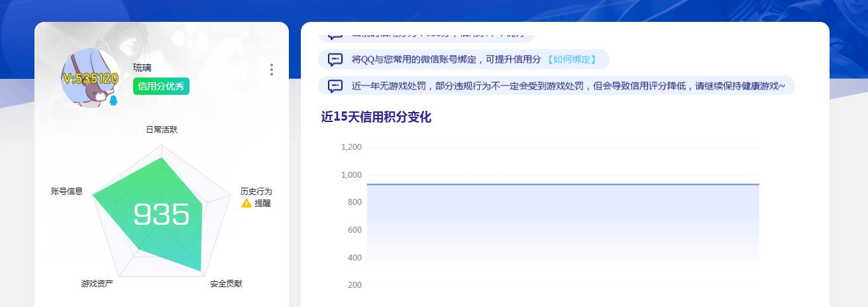Select the 历史行为 radar axis label
Image resolution: width=868 pixels, height=307 pixels.
click(x=256, y=191)
